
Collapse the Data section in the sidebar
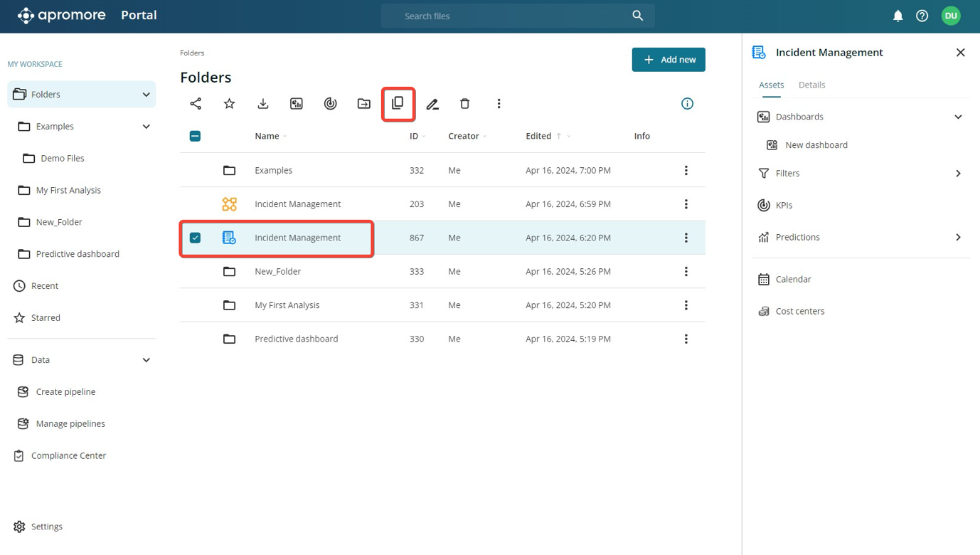pyautogui.click(x=146, y=360)
